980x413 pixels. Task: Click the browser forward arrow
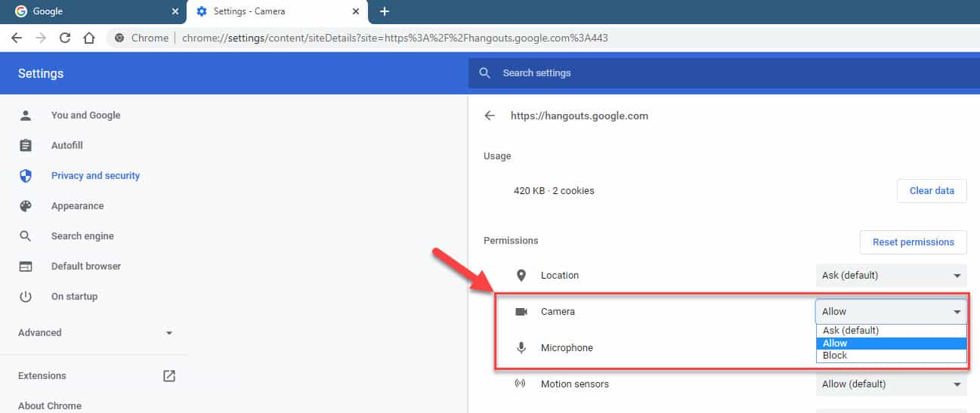pyautogui.click(x=41, y=38)
